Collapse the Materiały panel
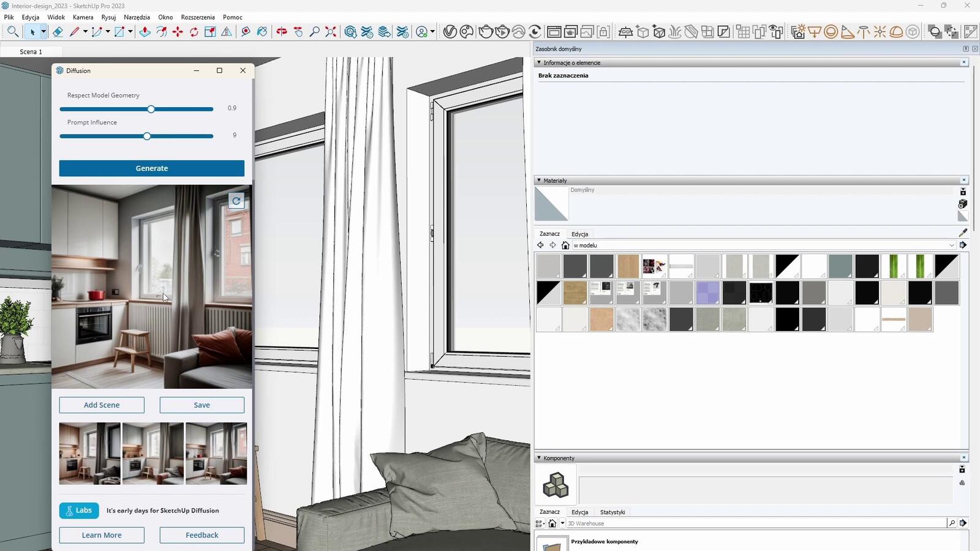The image size is (980, 551). tap(539, 181)
